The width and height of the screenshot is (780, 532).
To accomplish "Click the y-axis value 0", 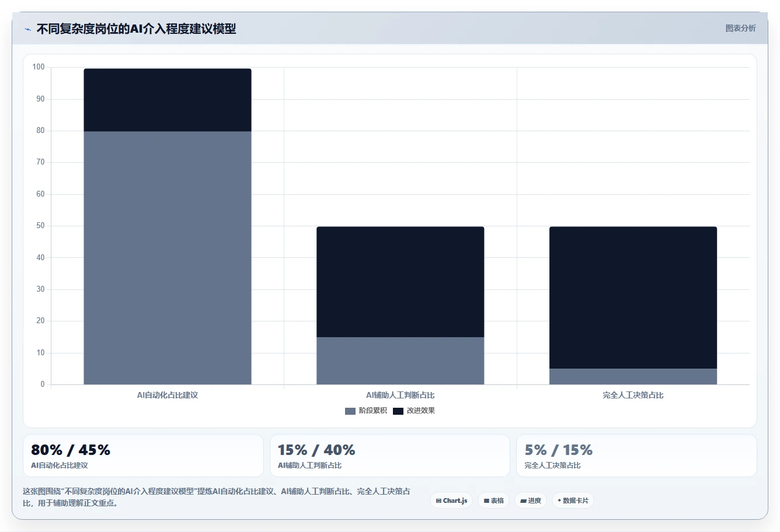I will [x=43, y=384].
